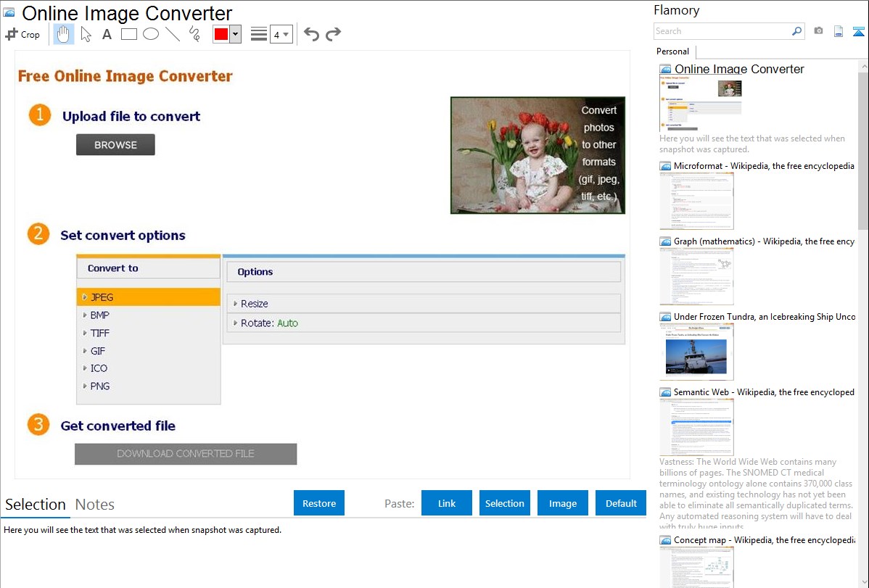Click the undo arrow
869x588 pixels.
(x=311, y=34)
